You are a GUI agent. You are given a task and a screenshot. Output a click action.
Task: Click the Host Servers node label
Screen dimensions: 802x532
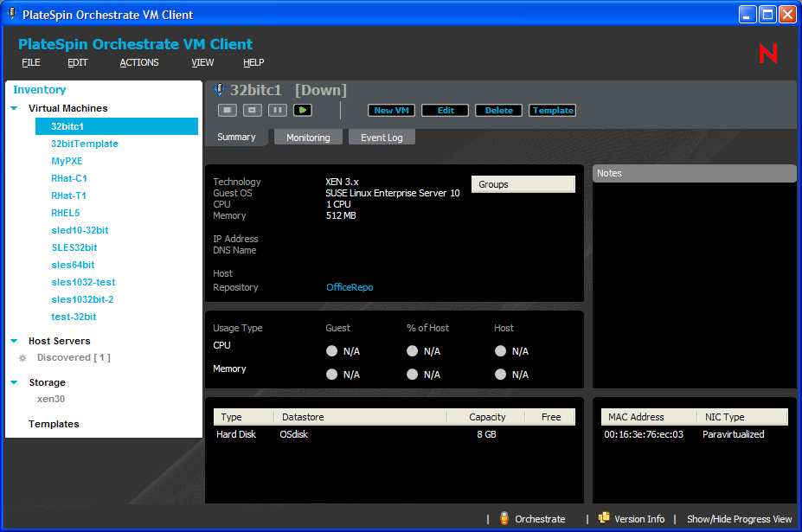(x=60, y=341)
